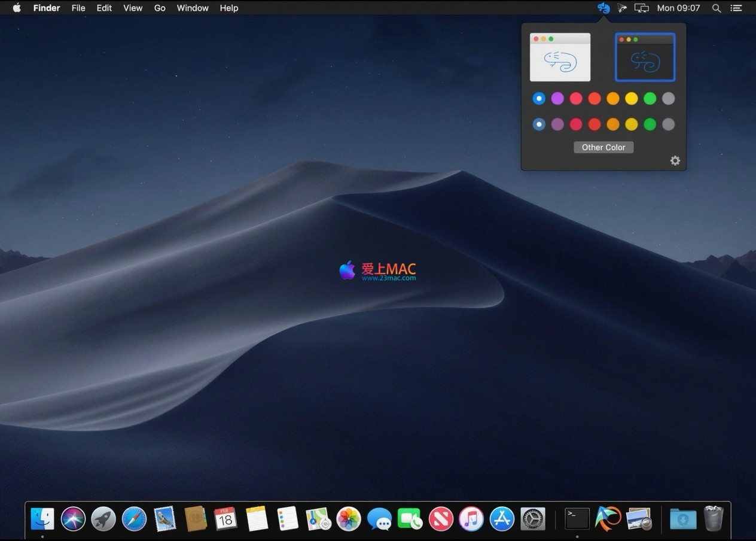Click the menu bar clock Mon 09:07

[678, 8]
